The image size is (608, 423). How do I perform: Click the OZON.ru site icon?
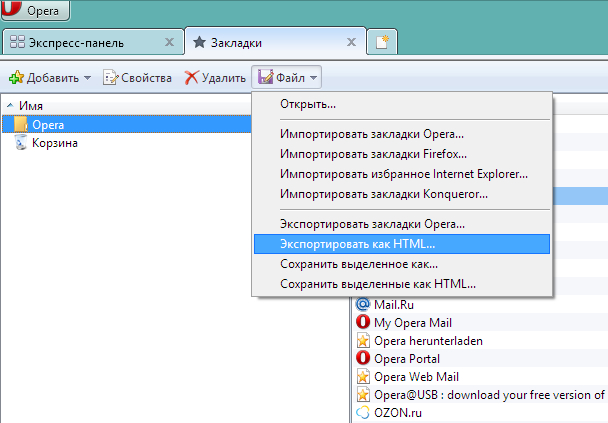[x=363, y=413]
